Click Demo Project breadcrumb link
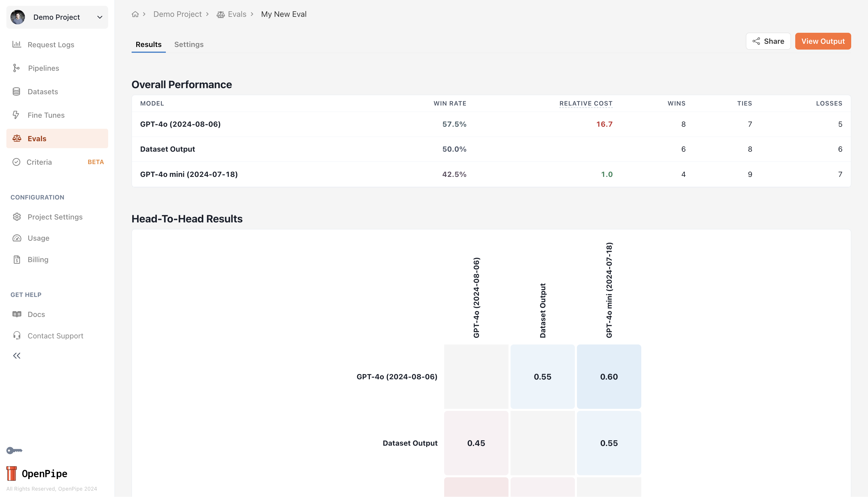This screenshot has height=497, width=868. click(x=177, y=14)
